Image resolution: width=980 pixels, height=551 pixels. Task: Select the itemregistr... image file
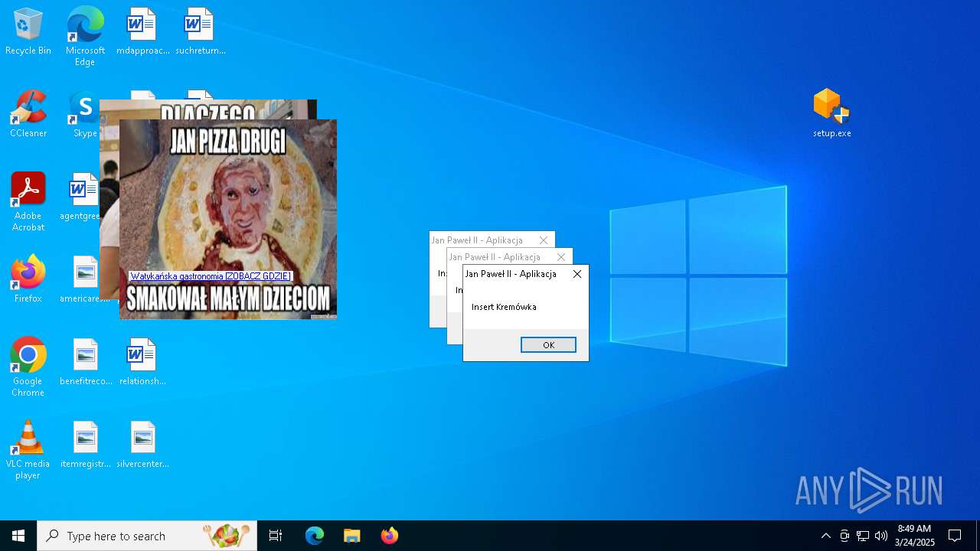click(x=86, y=445)
